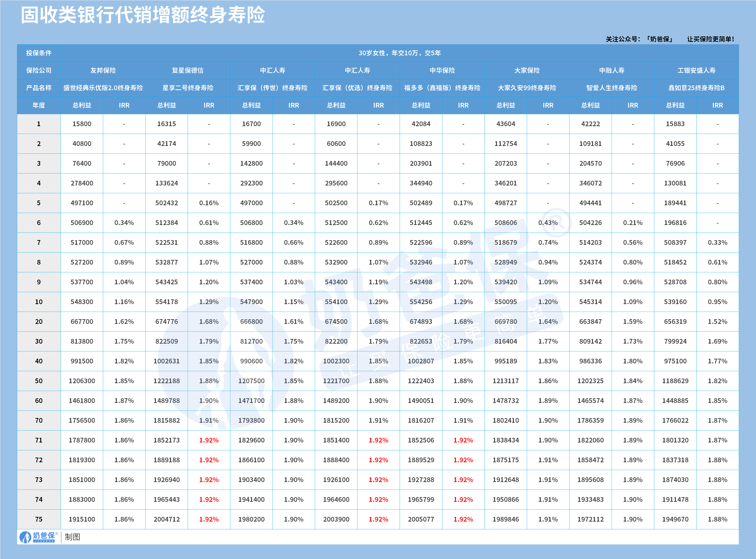756x559 pixels.
Task: Open the 年度 column header
Action: coord(39,105)
